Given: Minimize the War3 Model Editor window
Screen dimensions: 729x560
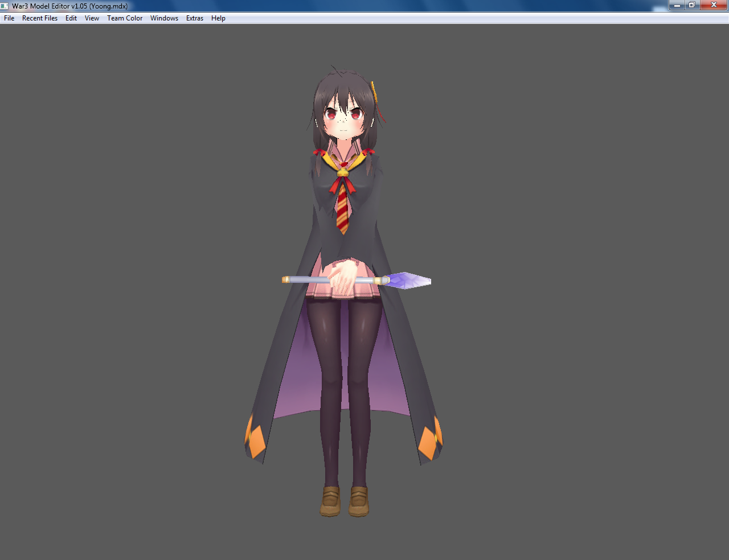Looking at the screenshot, I should coord(677,5).
